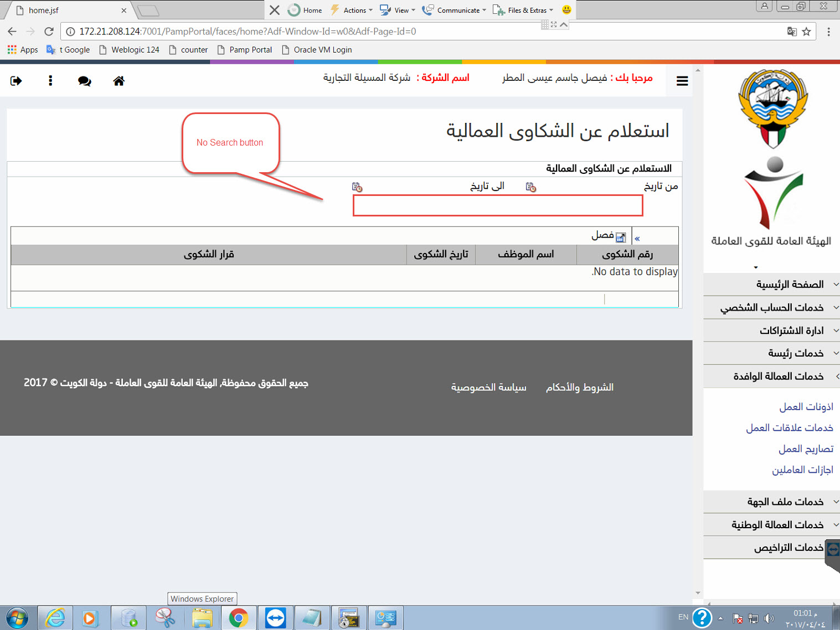This screenshot has height=630, width=840.
Task: Expand خدمات رئيسة sidebar section
Action: point(772,353)
